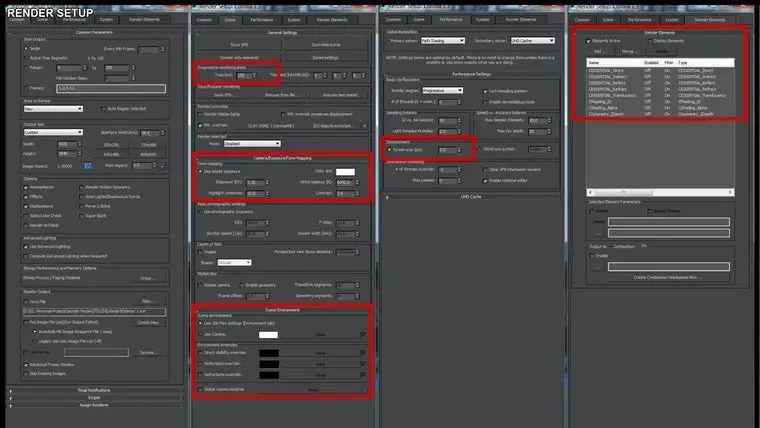Select the Active Time Segment option
760x428 pixels.
coord(26,58)
